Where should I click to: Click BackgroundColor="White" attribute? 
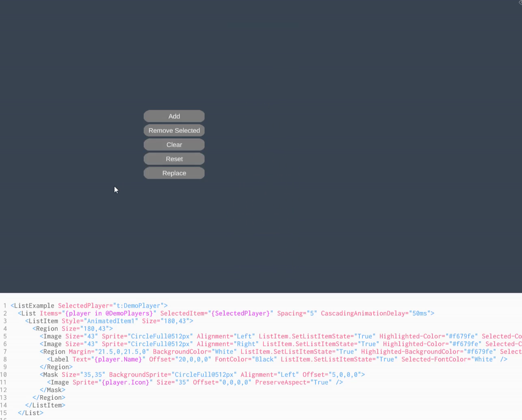tap(195, 352)
